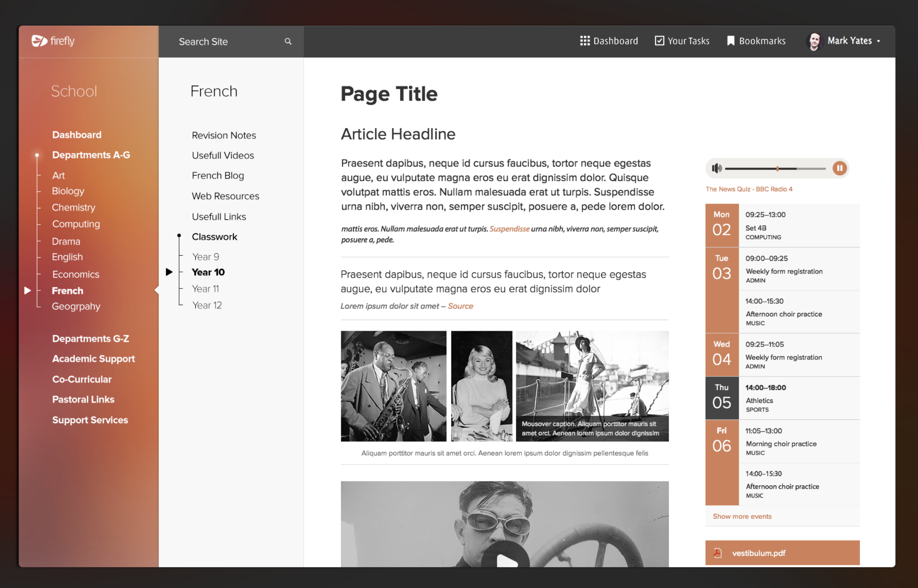Expand Pastoral Links section
The height and width of the screenshot is (588, 918).
point(83,399)
